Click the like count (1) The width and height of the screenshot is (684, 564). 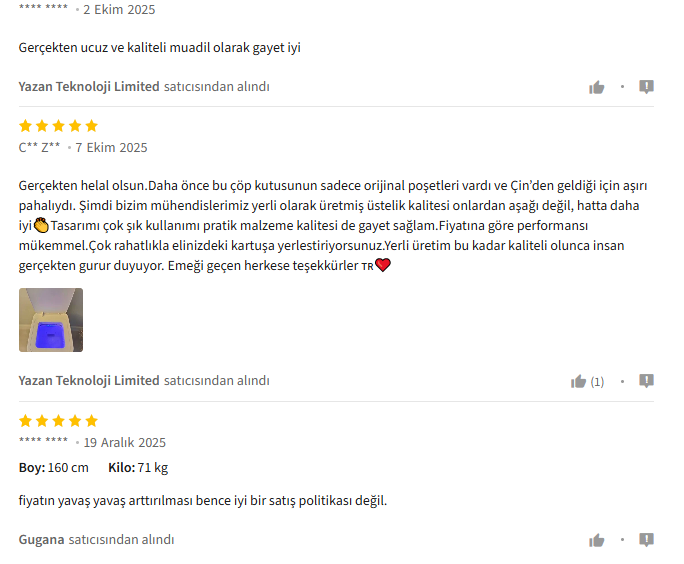coord(597,382)
